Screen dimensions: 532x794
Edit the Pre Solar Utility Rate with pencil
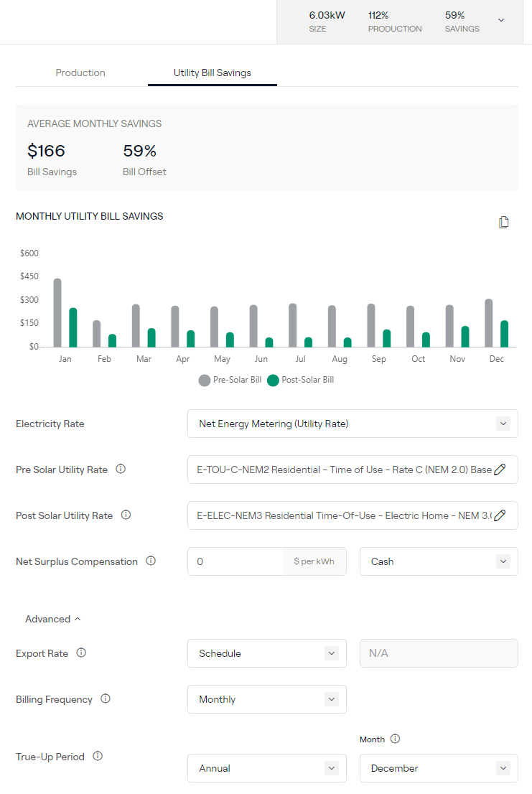(x=500, y=470)
